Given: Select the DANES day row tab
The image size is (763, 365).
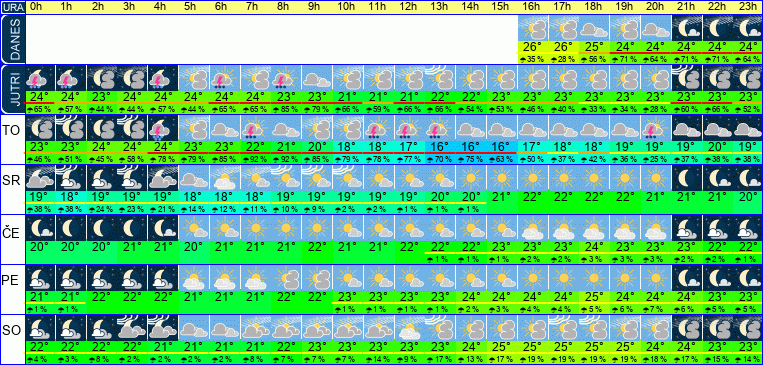Looking at the screenshot, I should click(12, 39).
